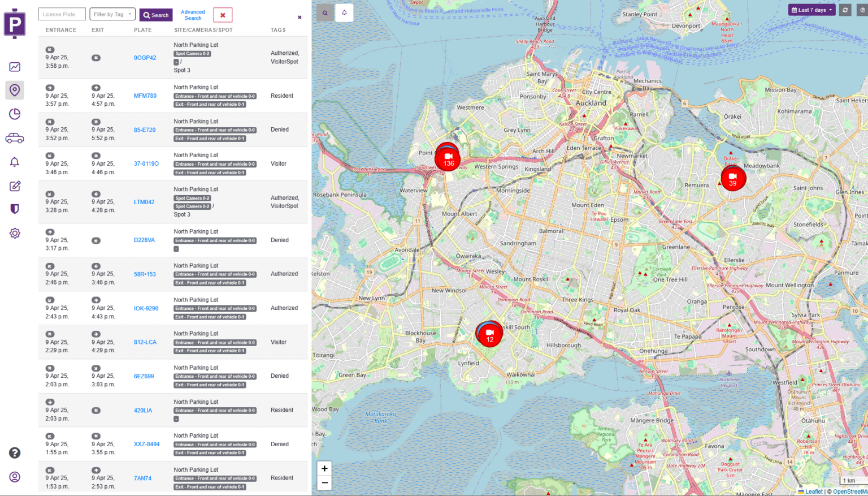
Task: Click the map bell notifications button
Action: pos(344,12)
